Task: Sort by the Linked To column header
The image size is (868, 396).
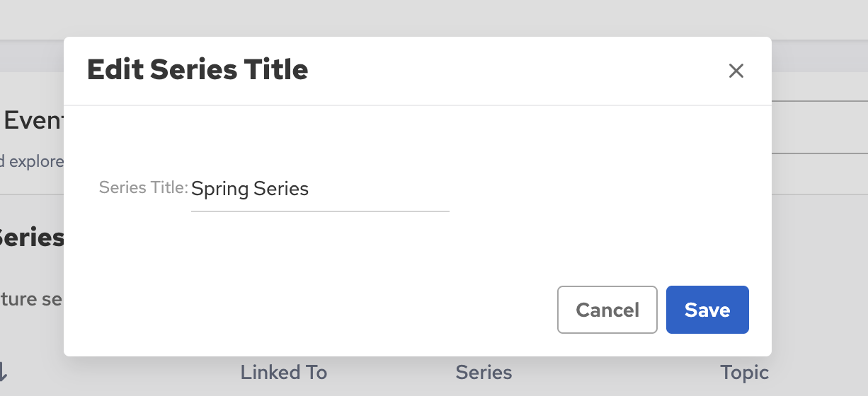Action: (x=283, y=373)
